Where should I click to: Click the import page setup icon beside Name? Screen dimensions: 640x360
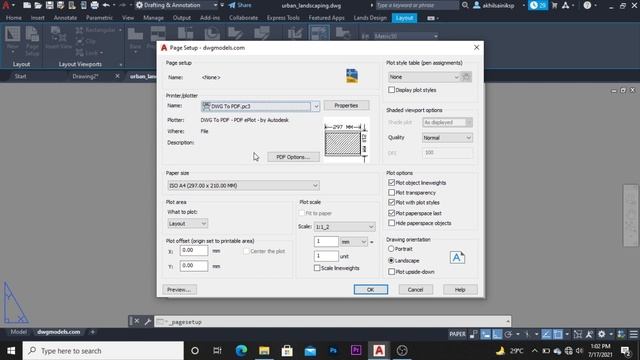352,76
